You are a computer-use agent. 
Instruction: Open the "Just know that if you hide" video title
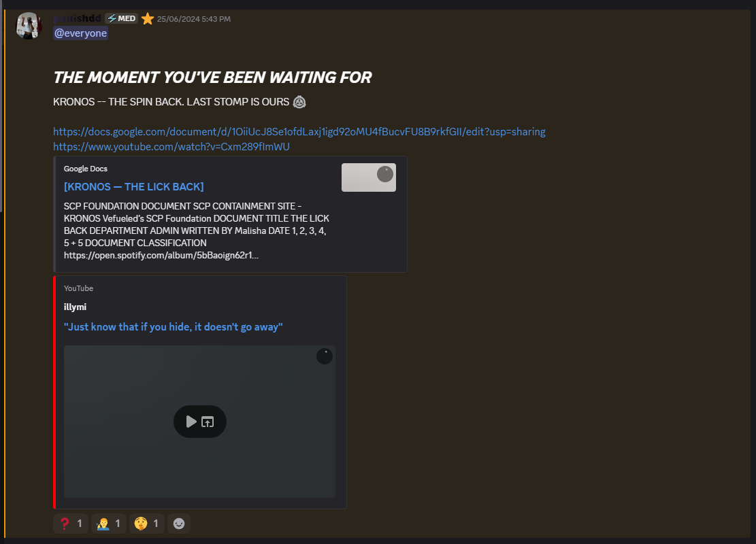coord(173,327)
